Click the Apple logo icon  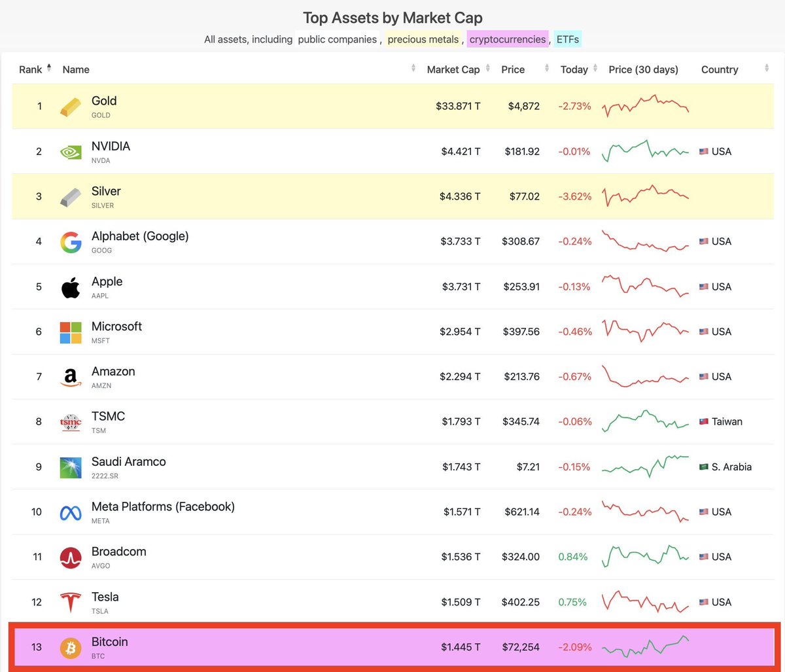pyautogui.click(x=71, y=287)
